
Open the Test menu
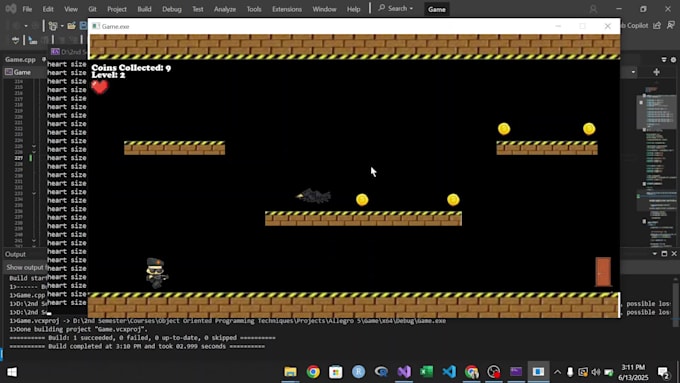[x=198, y=9]
